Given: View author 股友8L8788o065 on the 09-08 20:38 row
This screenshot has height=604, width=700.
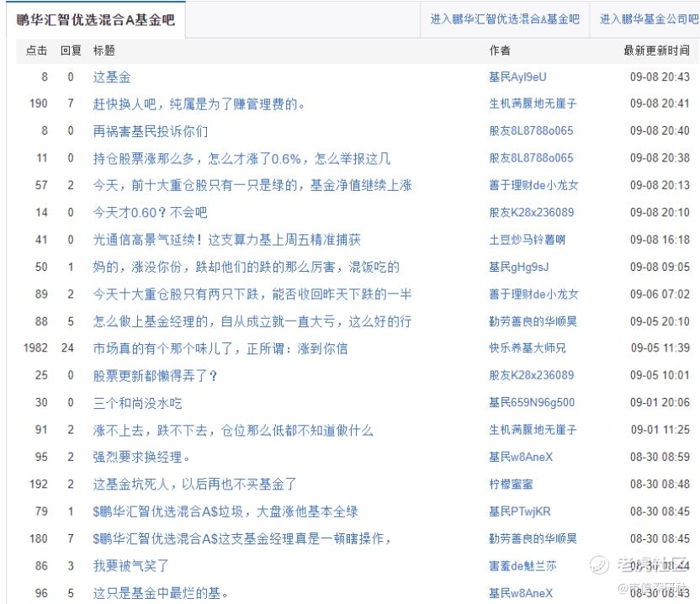Looking at the screenshot, I should point(531,158).
